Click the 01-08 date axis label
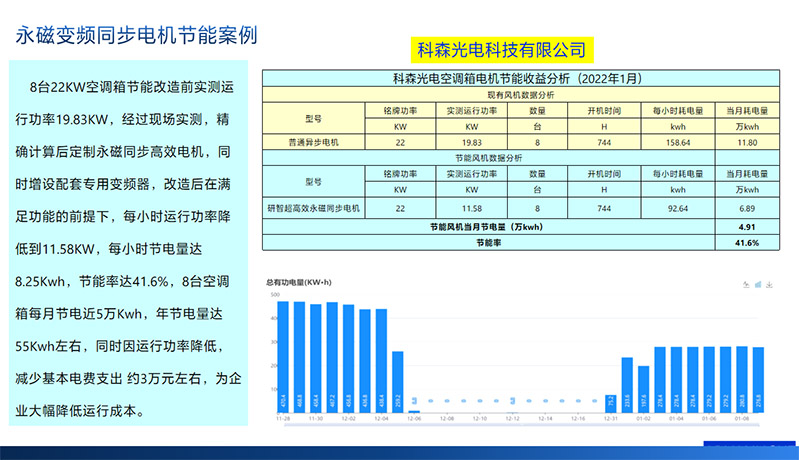Image resolution: width=799 pixels, height=460 pixels. (x=741, y=418)
